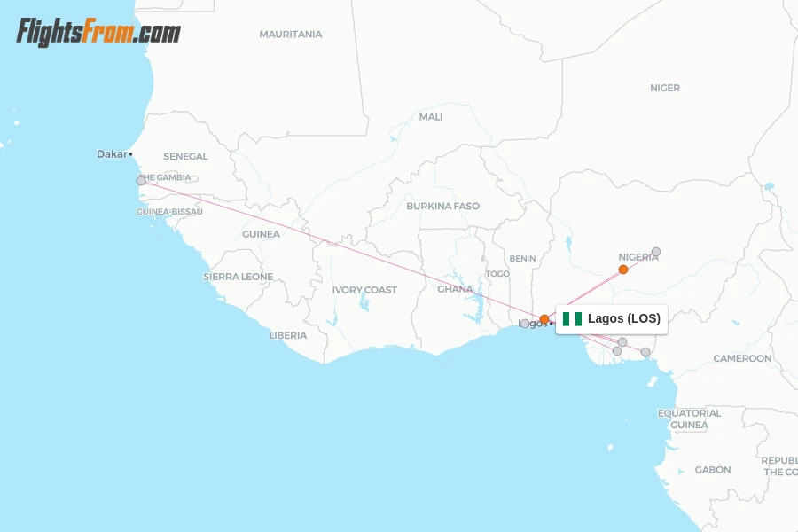Click the MAURITANIA country label

[291, 34]
